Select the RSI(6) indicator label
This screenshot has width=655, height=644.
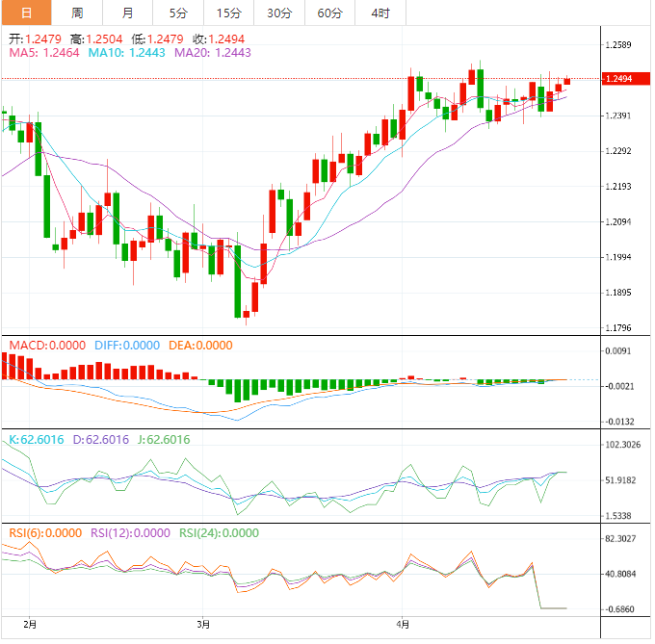click(x=45, y=532)
